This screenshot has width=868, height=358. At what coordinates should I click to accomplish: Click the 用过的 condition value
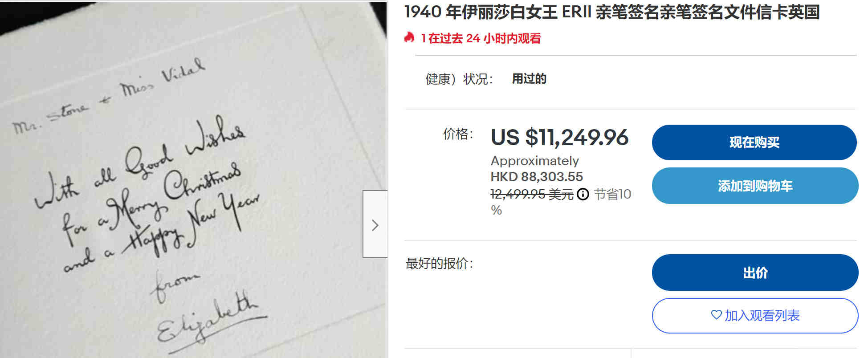(529, 79)
